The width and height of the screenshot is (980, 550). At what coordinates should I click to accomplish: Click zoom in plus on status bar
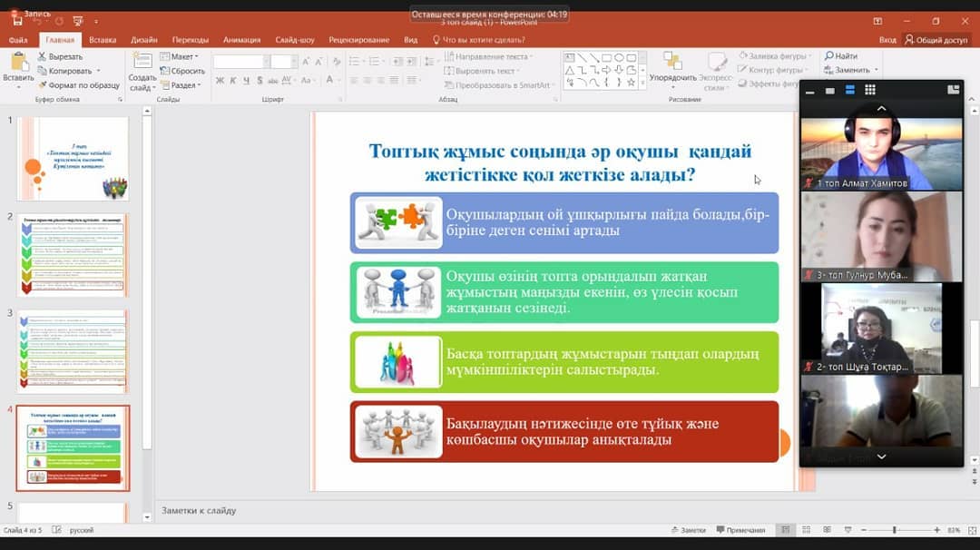point(936,530)
